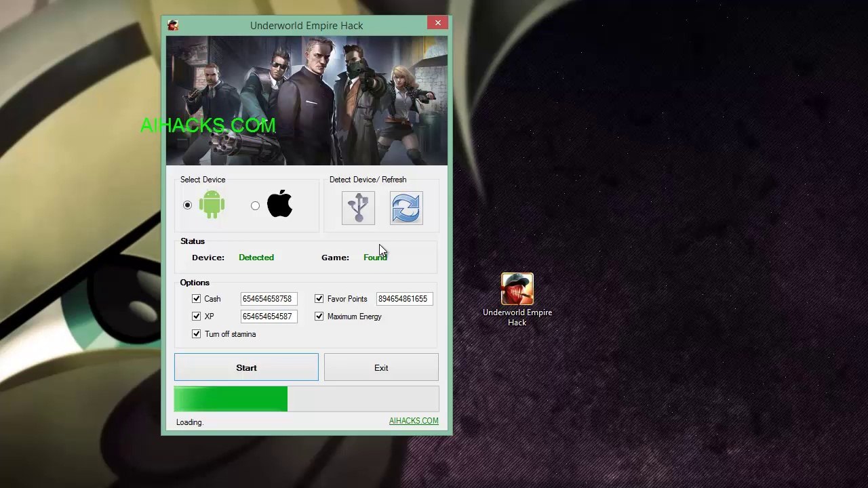Screen dimensions: 868x488
Task: Click the green loading progress bar
Action: [x=307, y=399]
